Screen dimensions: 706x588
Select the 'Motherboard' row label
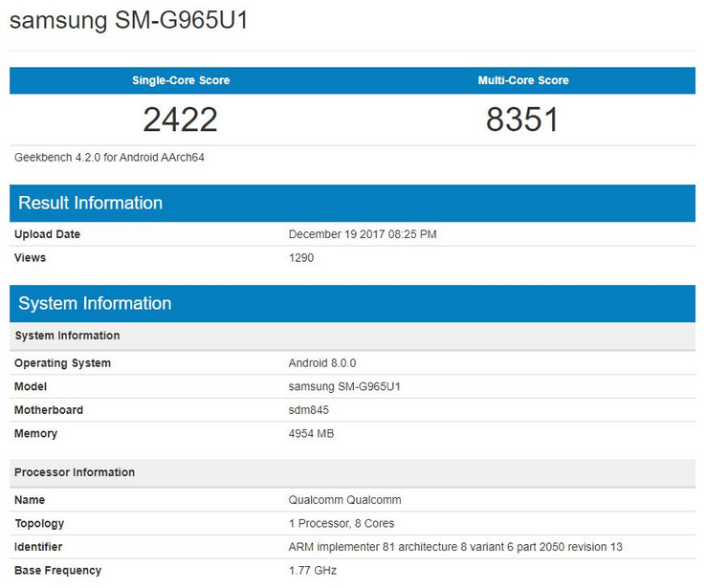(49, 410)
